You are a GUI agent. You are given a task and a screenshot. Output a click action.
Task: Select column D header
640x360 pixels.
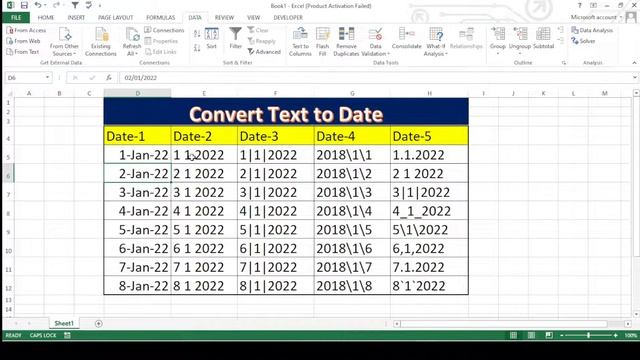pyautogui.click(x=138, y=93)
